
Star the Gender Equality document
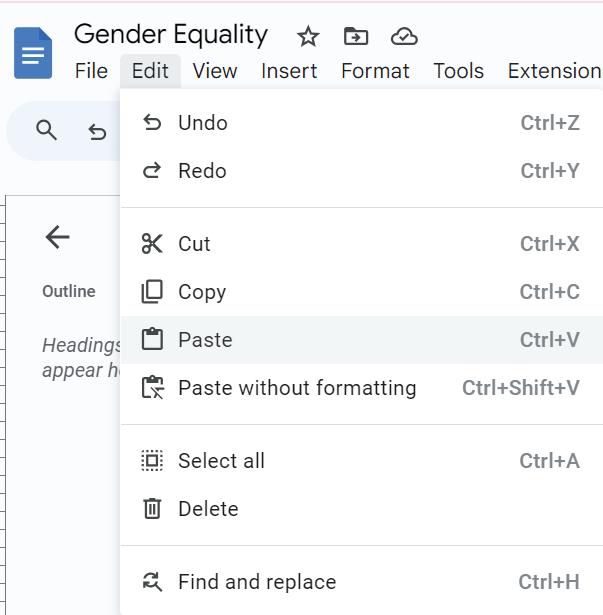[308, 37]
